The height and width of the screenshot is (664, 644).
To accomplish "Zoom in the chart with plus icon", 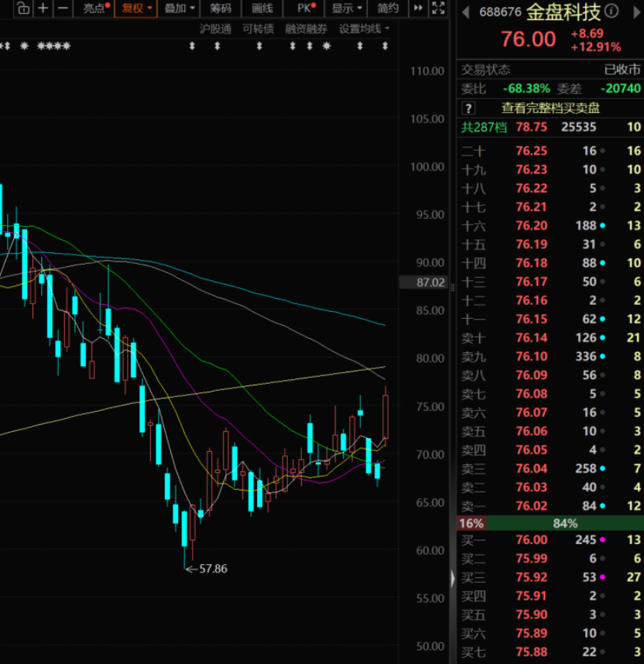I will [43, 8].
